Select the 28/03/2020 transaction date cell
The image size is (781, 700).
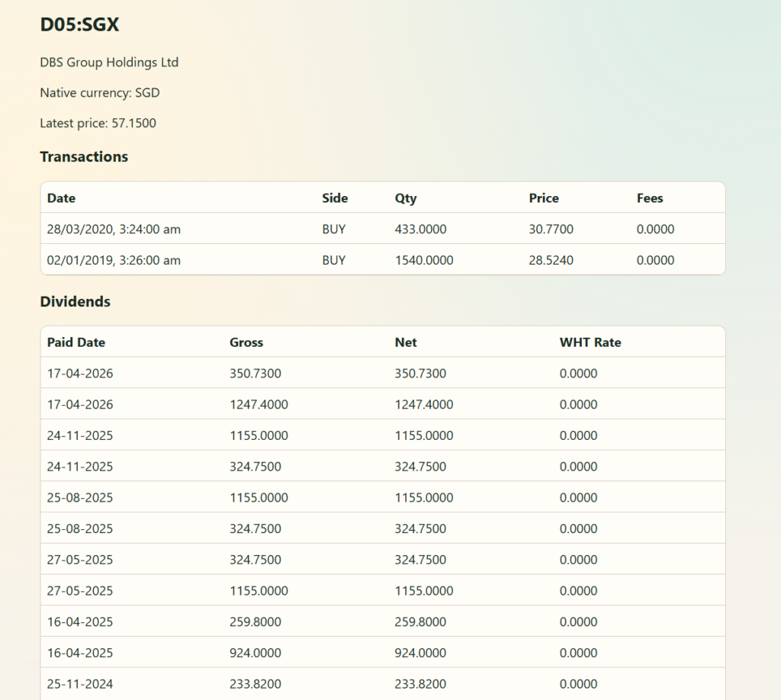(114, 229)
